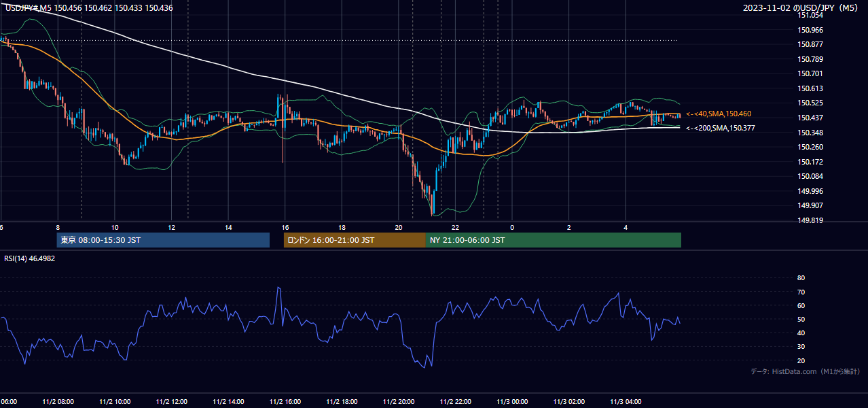
Task: Click RSI scale value 80
Action: pos(801,278)
